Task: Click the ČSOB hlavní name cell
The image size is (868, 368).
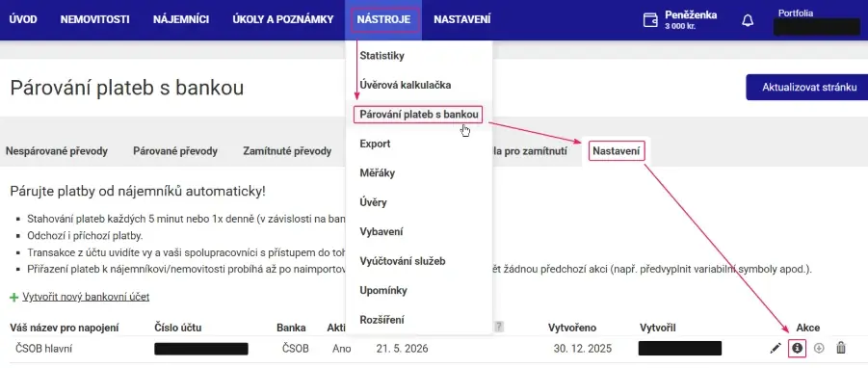Action: pyautogui.click(x=43, y=349)
